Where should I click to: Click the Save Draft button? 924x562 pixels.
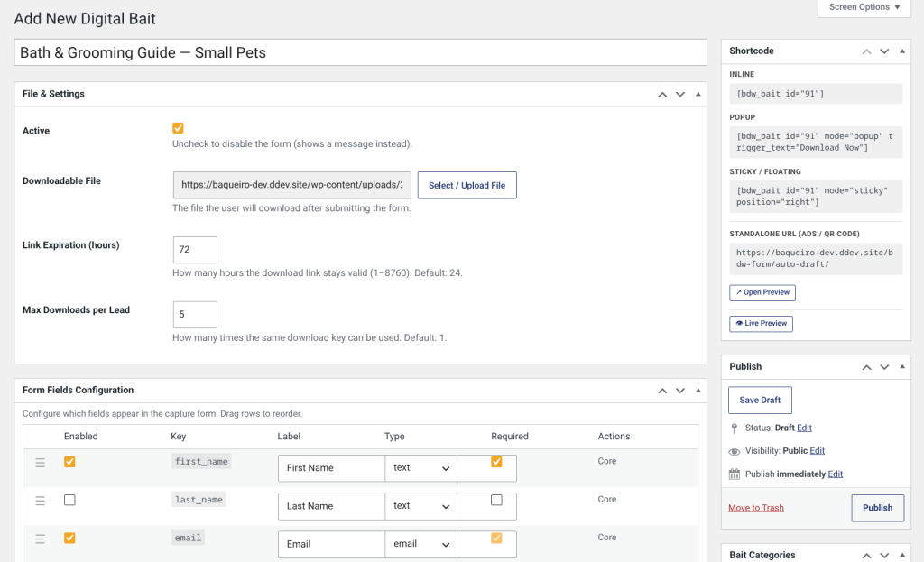click(760, 401)
